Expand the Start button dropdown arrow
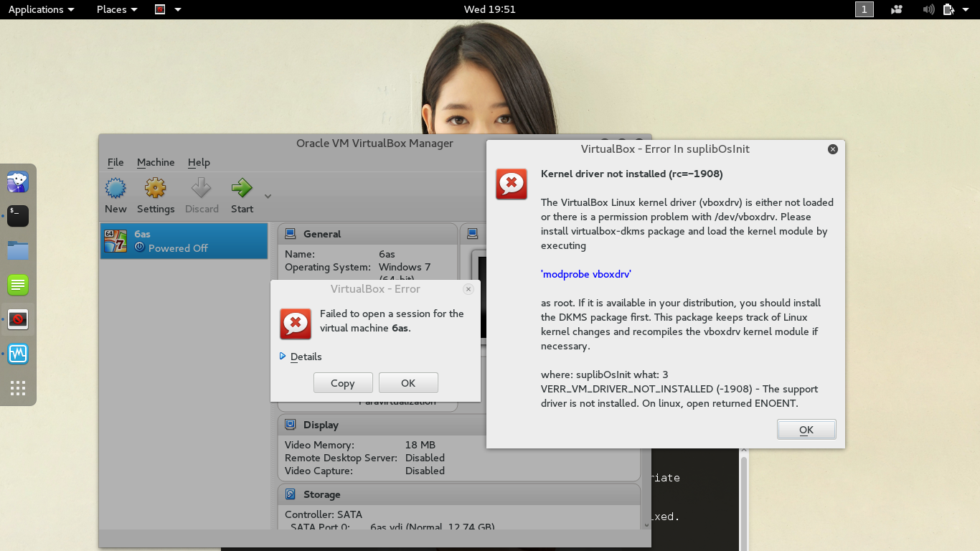Screen dimensions: 980x551 click(268, 196)
